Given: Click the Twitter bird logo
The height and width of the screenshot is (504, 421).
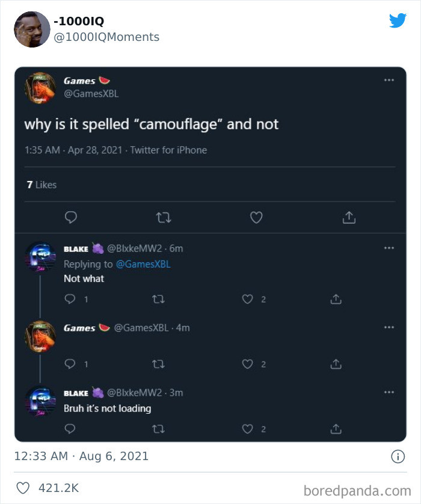Looking at the screenshot, I should 398,21.
